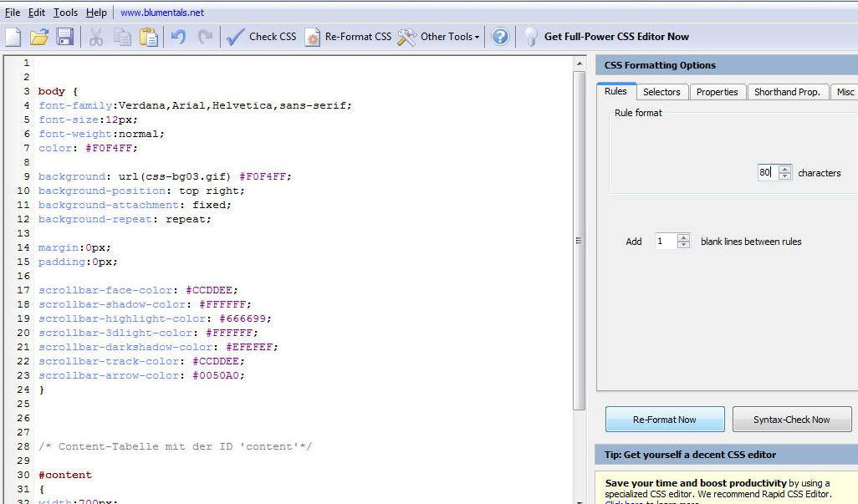This screenshot has height=504, width=858.
Task: Paste from clipboard using the toolbar icon
Action: pyautogui.click(x=149, y=37)
